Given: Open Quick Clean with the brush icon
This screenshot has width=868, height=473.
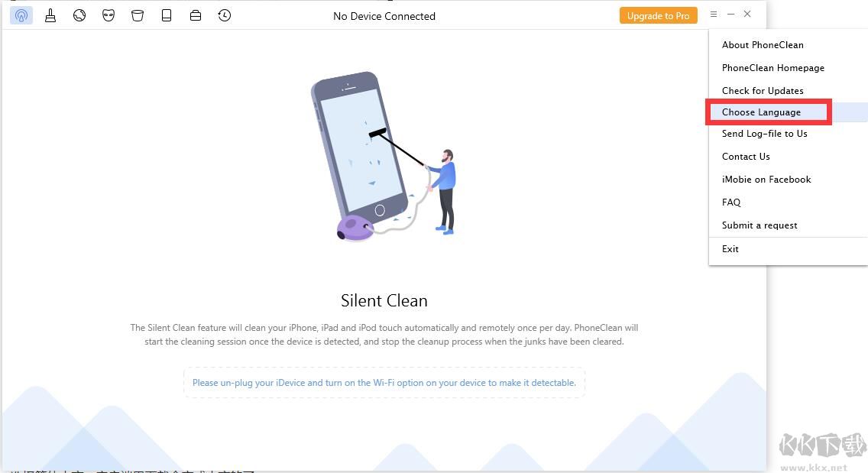Looking at the screenshot, I should [x=50, y=15].
